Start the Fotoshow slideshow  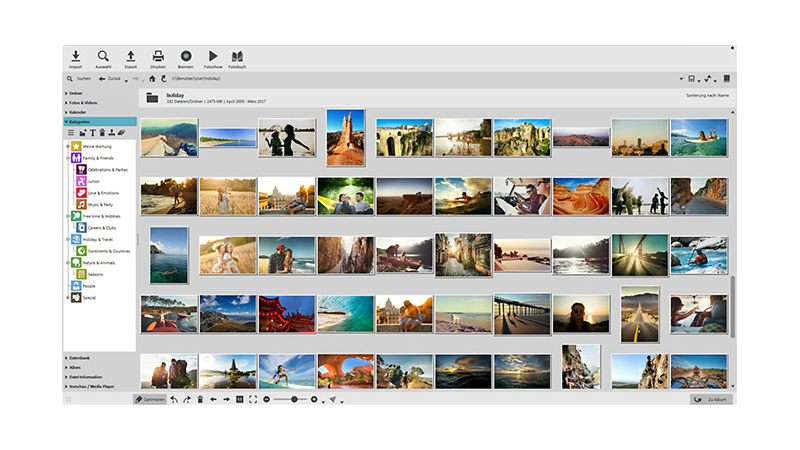212,57
